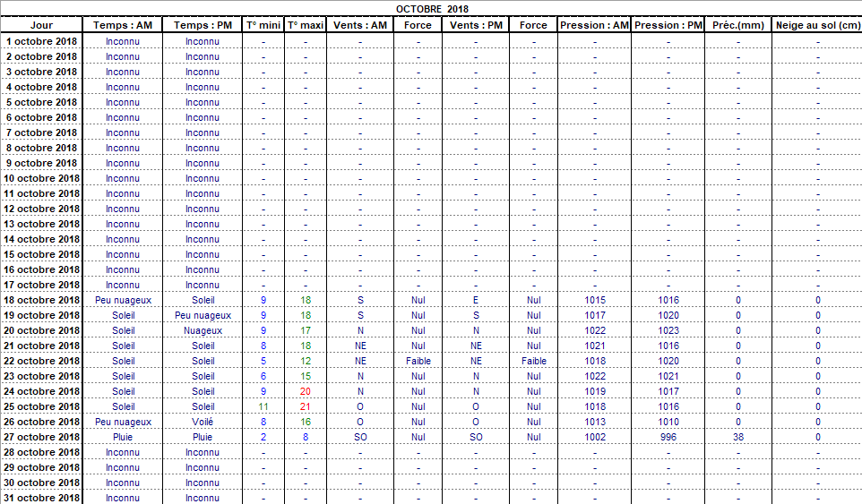Select the 10 octobre 2018 date cell
This screenshot has height=504, width=862.
[x=42, y=178]
